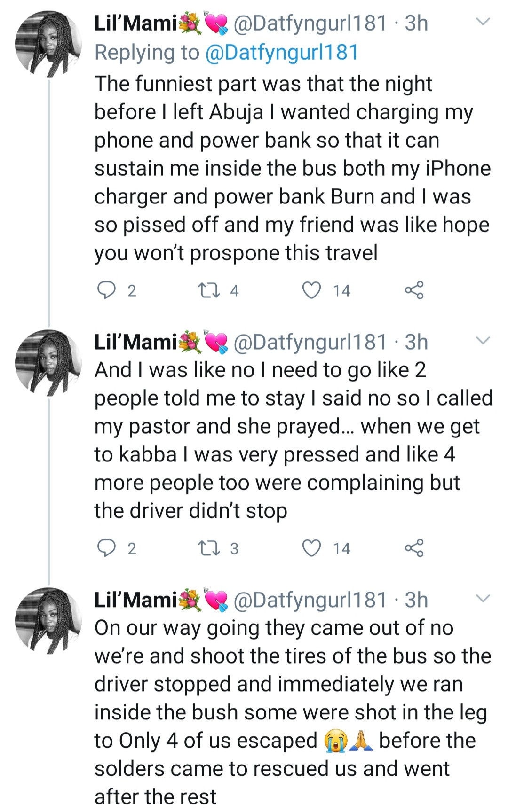The image size is (508, 812).
Task: Like the tweet about kabba driver
Action: (x=311, y=548)
